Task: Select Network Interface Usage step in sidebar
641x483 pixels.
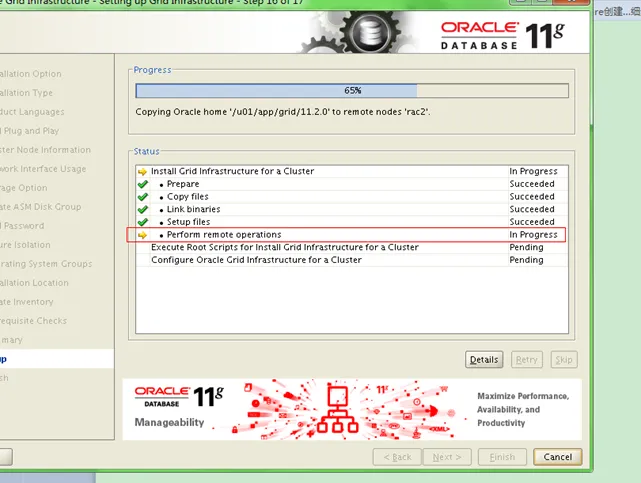Action: coord(43,169)
